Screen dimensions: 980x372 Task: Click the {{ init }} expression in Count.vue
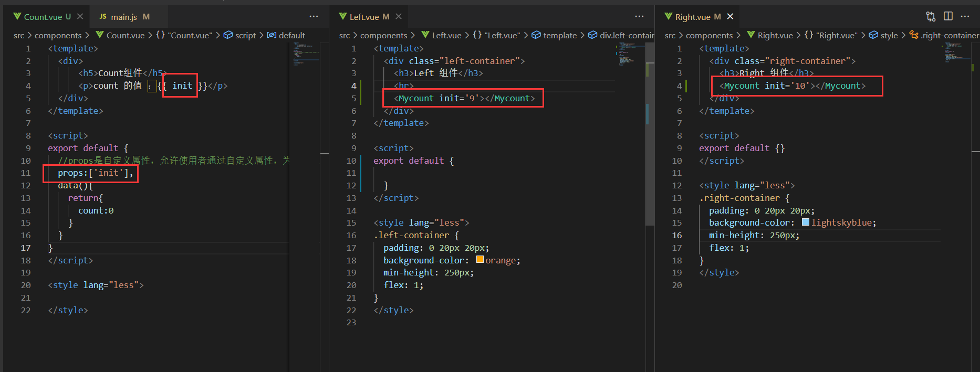point(182,86)
